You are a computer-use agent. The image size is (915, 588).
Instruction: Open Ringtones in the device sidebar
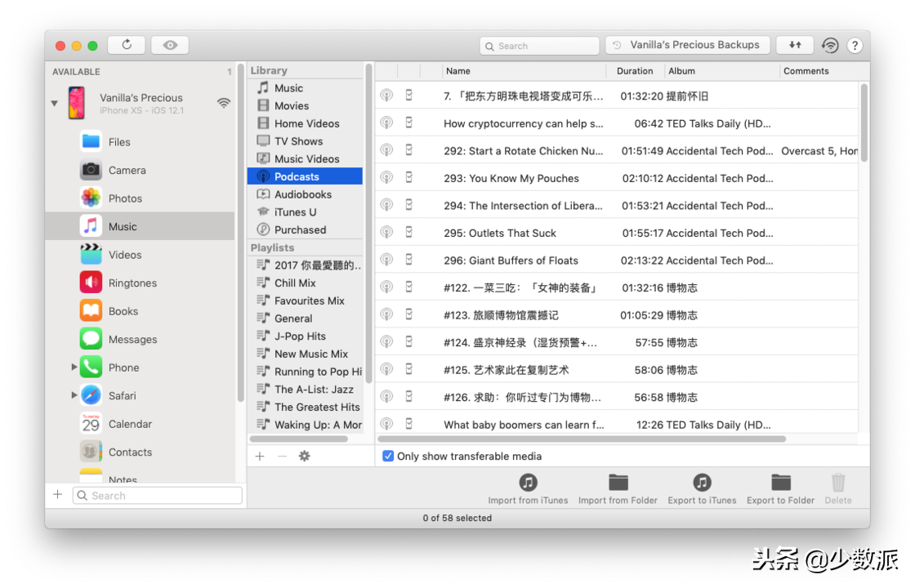point(140,283)
